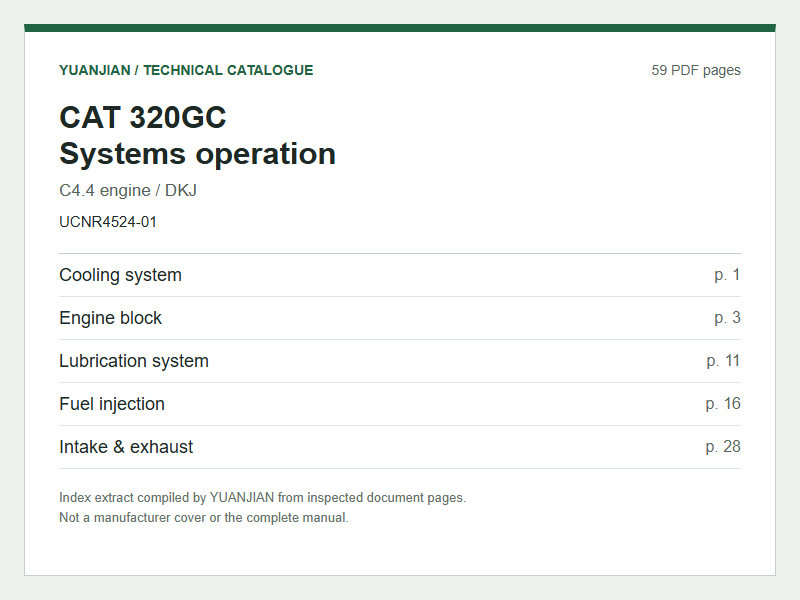Click the YUANJIAN / TECHNICAL CATALOGUE header

click(x=186, y=70)
